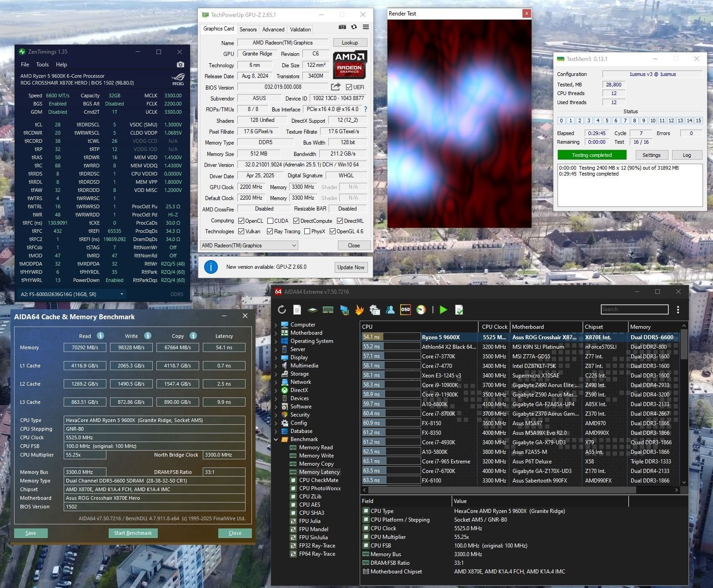
Task: Click the Ryzen 5 9600X 54.1 ns latency bar
Action: pos(391,337)
